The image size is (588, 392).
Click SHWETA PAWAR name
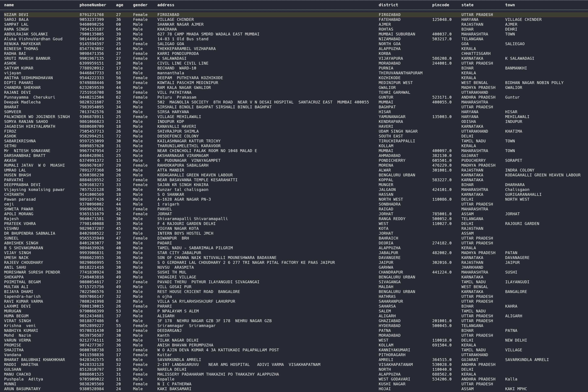click(x=18, y=209)
